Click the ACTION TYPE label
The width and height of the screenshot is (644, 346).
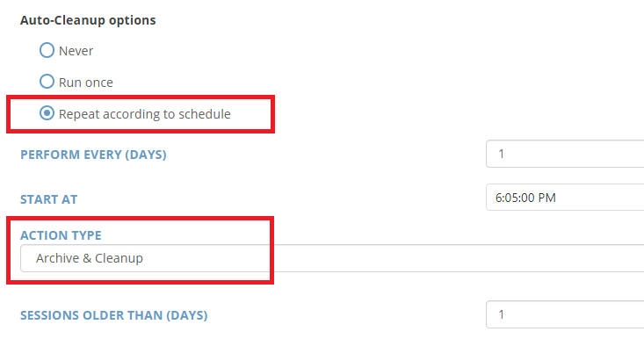tap(61, 235)
